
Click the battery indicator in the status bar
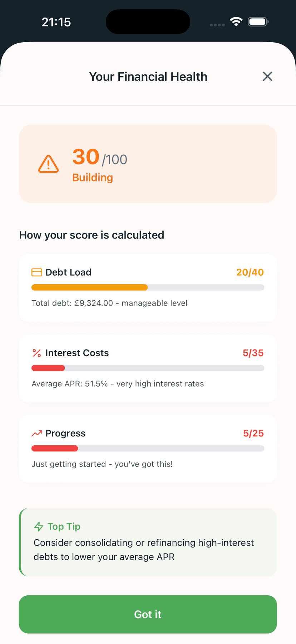coord(258,21)
